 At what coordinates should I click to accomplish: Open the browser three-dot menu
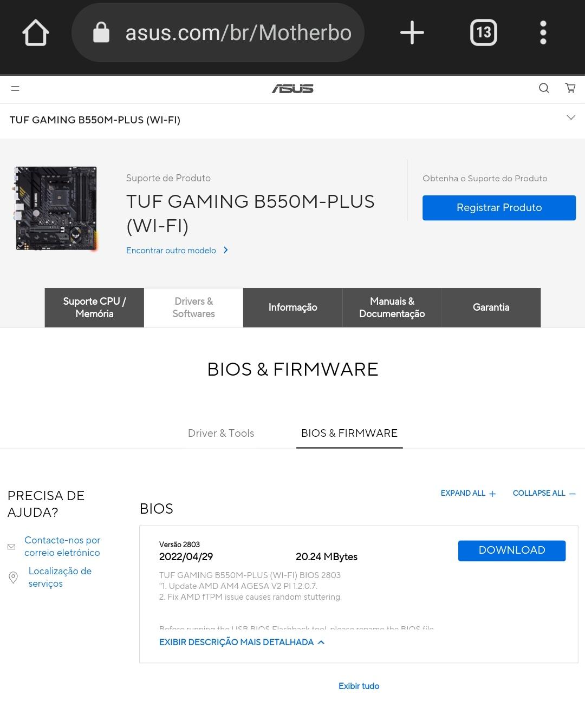tap(543, 32)
